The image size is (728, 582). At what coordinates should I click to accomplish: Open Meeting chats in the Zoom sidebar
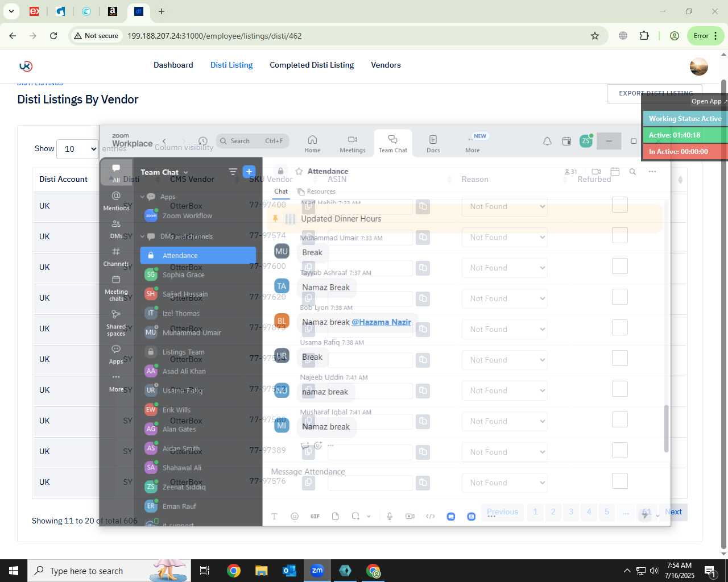pyautogui.click(x=116, y=288)
